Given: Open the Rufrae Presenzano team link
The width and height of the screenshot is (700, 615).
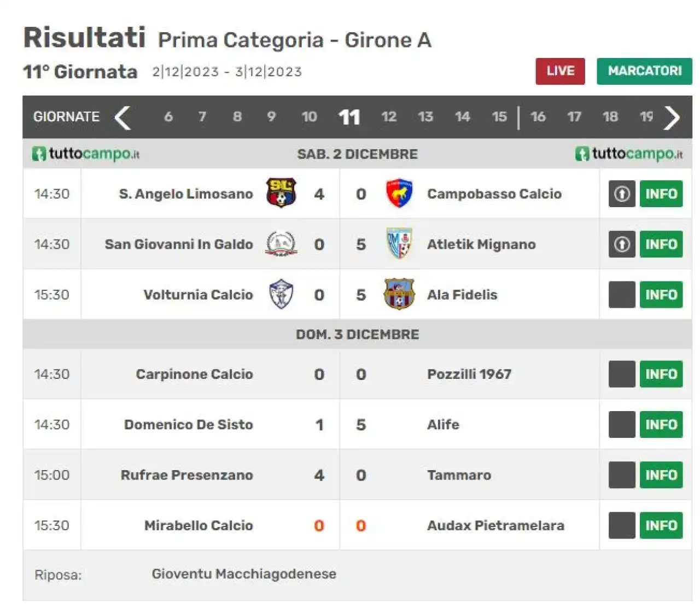Looking at the screenshot, I should 187,475.
